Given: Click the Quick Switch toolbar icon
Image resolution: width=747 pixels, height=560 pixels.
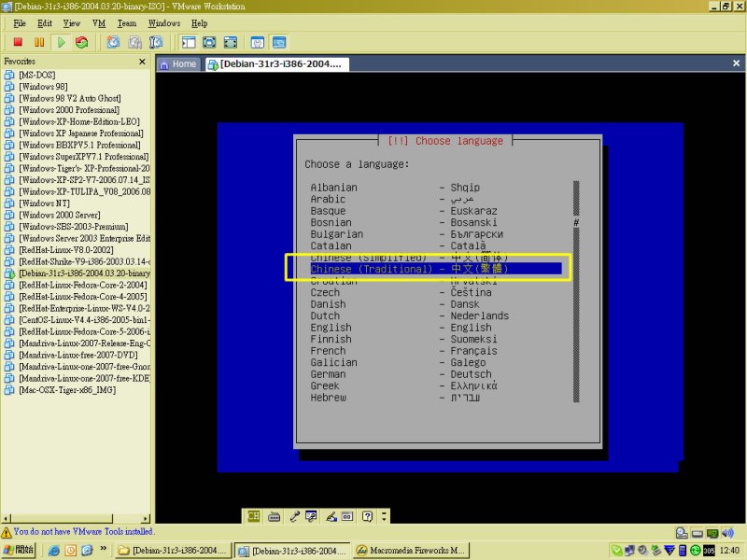Looking at the screenshot, I should [231, 42].
